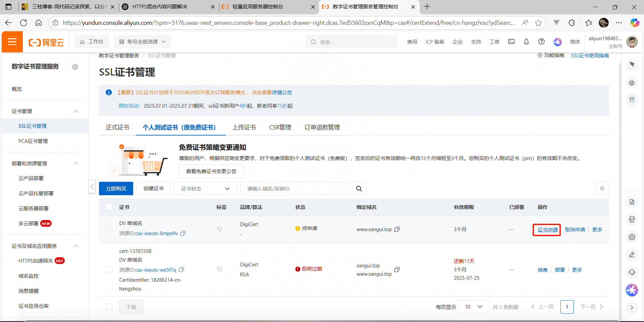Switch to the 正式证书 tab
The width and height of the screenshot is (644, 322).
coord(117,127)
